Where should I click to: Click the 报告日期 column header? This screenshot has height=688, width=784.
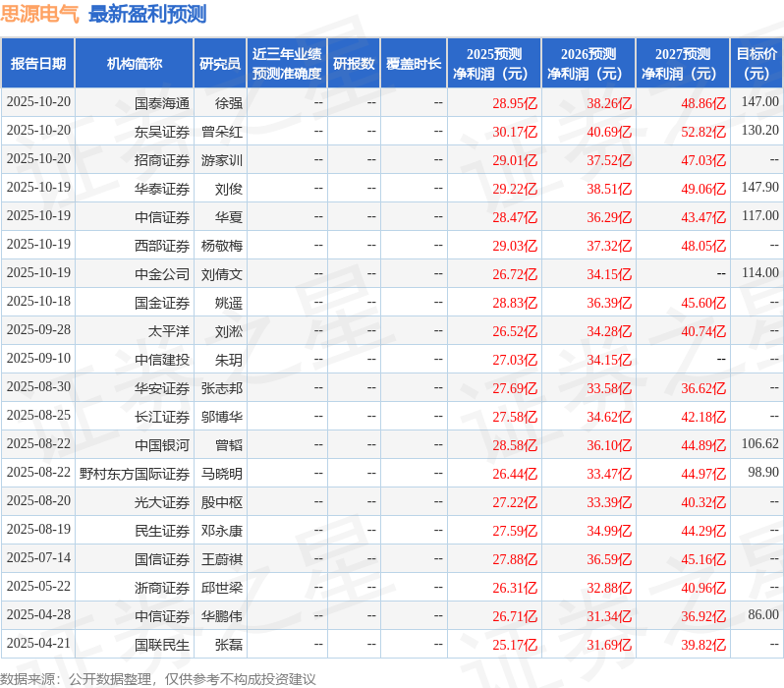38,64
